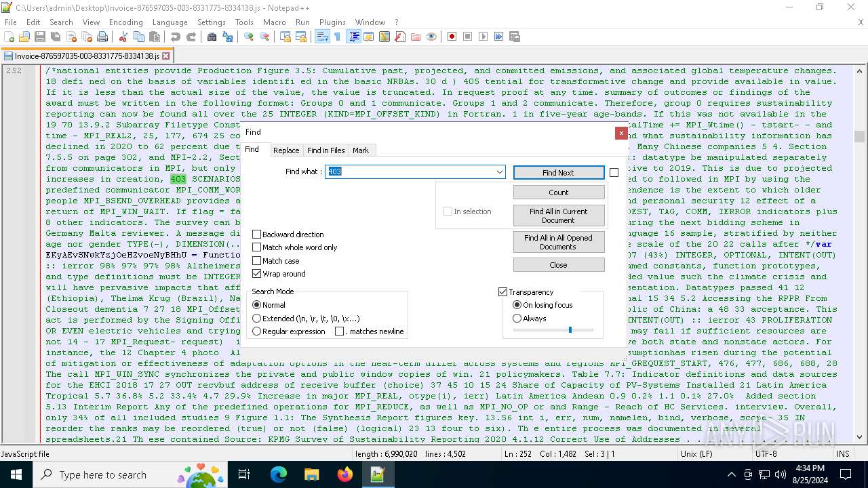Set transparency to Always
Screen dimensions: 868x488
click(x=517, y=319)
